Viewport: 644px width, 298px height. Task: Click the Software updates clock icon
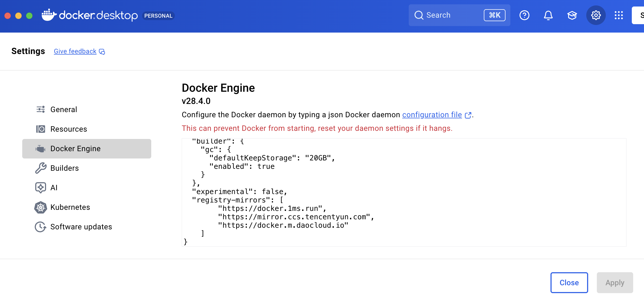click(x=40, y=227)
